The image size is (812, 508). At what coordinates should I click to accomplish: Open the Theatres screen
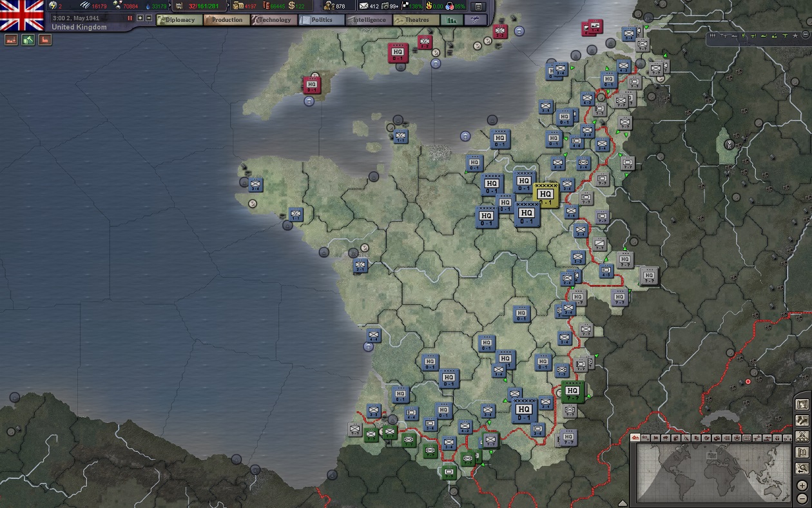tap(416, 20)
